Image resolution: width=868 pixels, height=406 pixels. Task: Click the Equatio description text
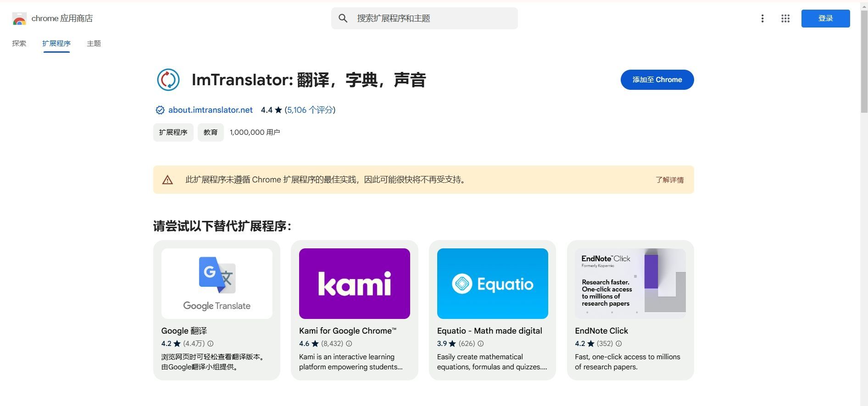[492, 362]
